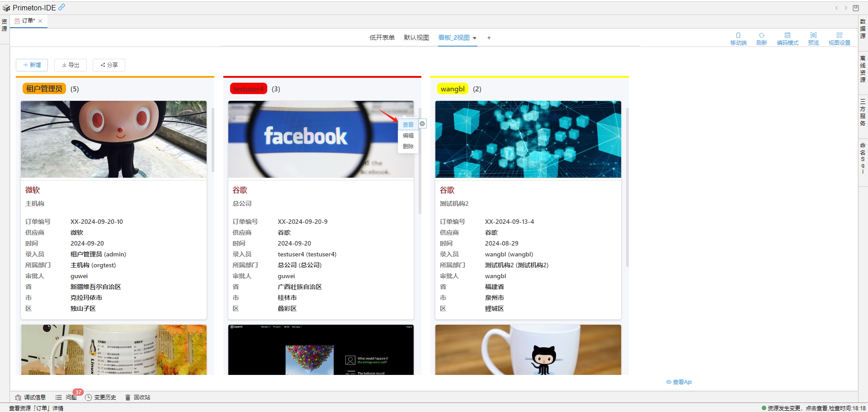Expand the 看板_2视图 dropdown arrow
The height and width of the screenshot is (412, 868).
click(x=475, y=38)
